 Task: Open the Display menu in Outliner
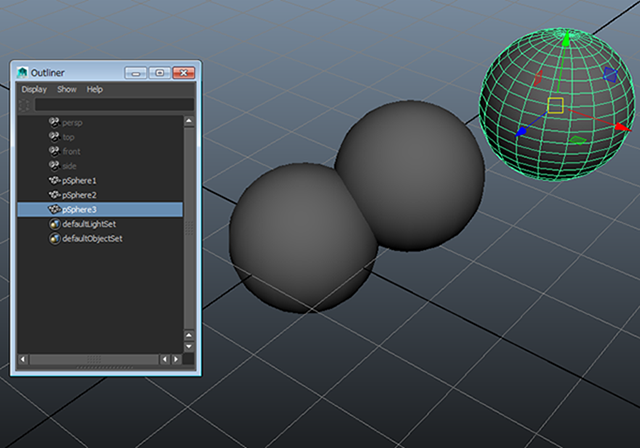[x=34, y=89]
